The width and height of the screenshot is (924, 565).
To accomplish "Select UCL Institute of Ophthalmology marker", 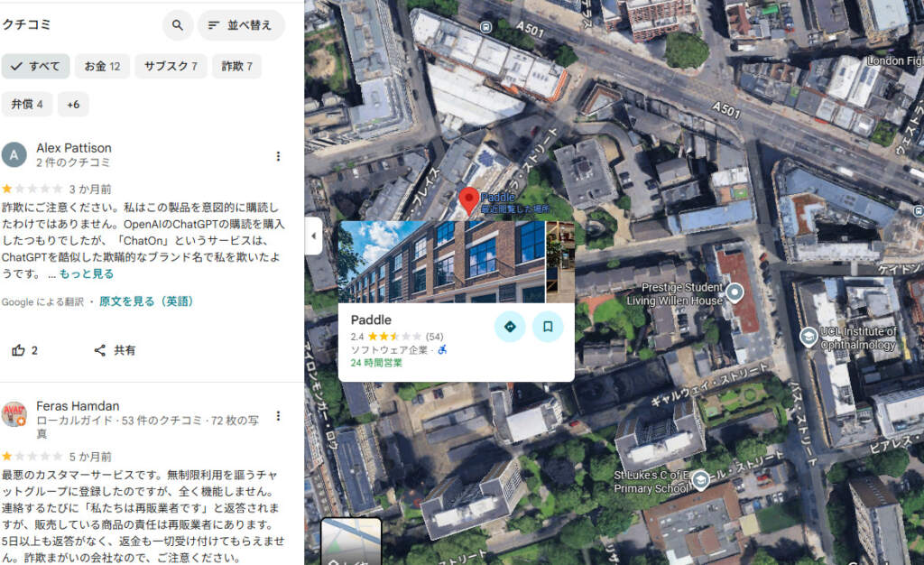I will (808, 337).
